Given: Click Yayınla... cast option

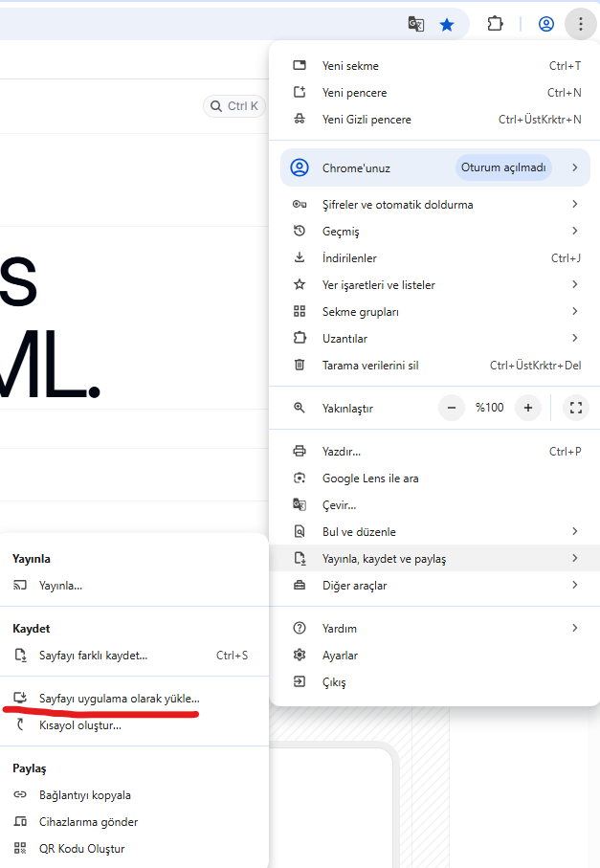Looking at the screenshot, I should [x=134, y=585].
